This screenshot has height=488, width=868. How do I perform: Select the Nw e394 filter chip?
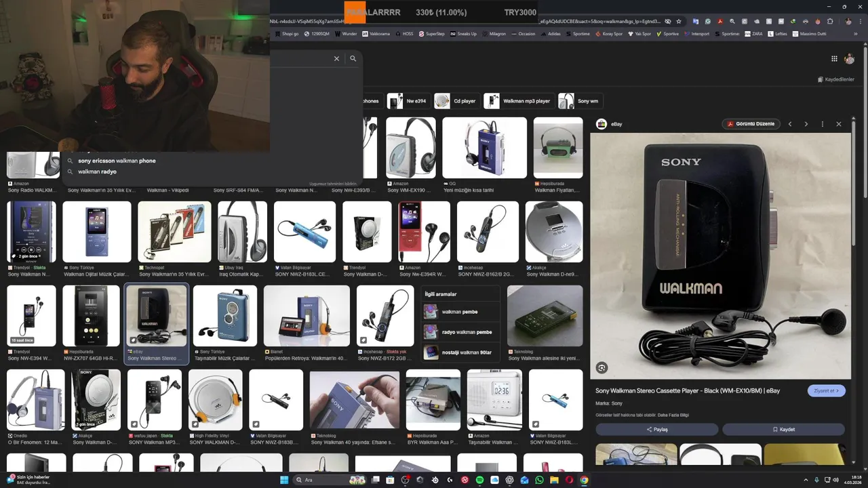click(x=408, y=101)
